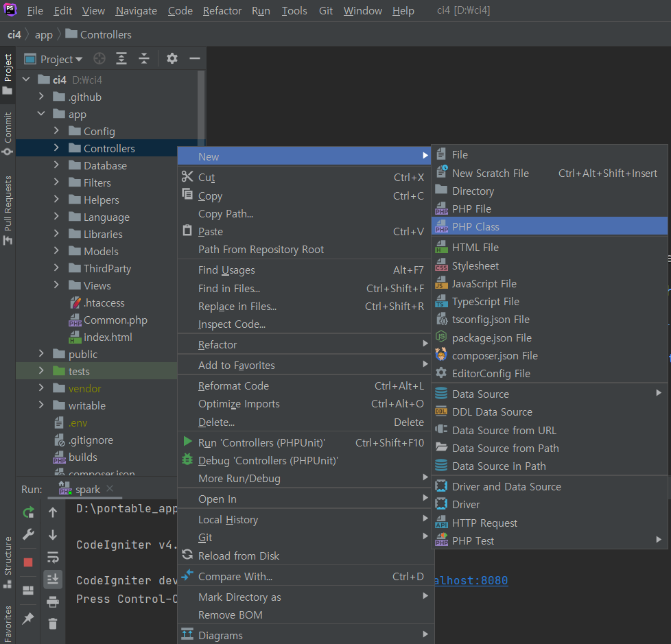Viewport: 671px width, 644px height.
Task: Toggle scroll-to-end icon in Run panel
Action: tap(53, 580)
